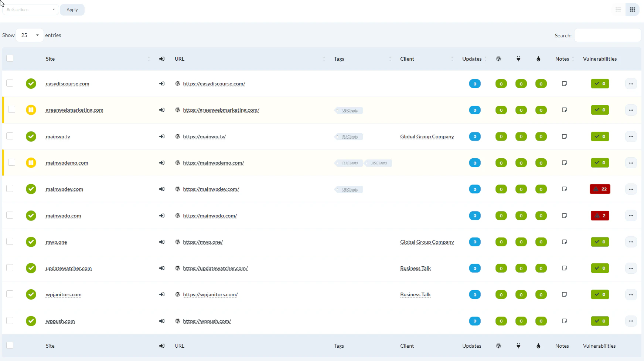The image size is (644, 361).
Task: Select mainwpdev.com row checkbox
Action: point(10,189)
